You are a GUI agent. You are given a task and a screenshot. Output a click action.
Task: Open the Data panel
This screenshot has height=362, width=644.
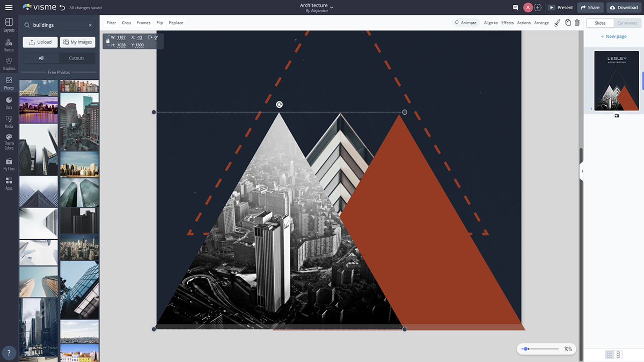(x=9, y=103)
